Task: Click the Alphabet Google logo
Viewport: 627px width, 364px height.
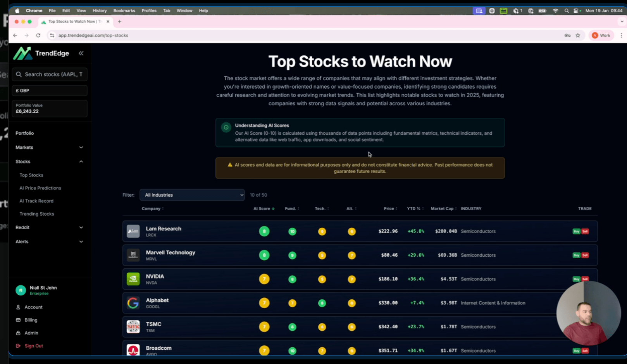Action: (x=133, y=303)
